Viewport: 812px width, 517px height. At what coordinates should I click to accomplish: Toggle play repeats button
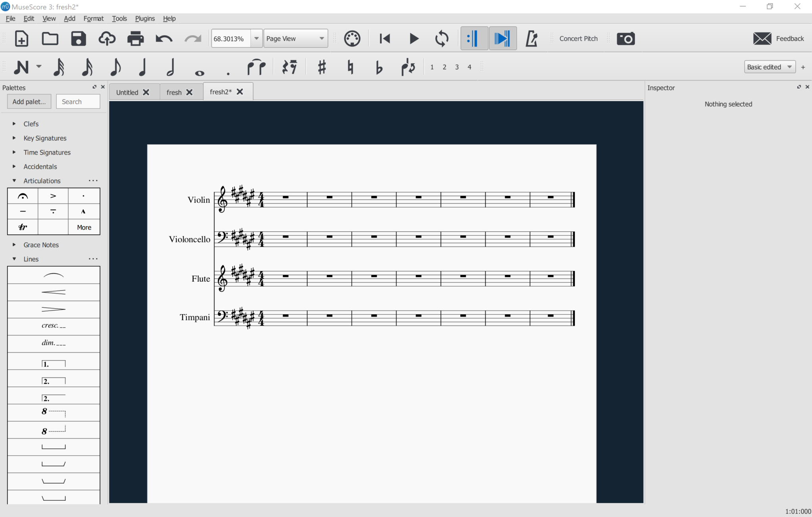[474, 38]
